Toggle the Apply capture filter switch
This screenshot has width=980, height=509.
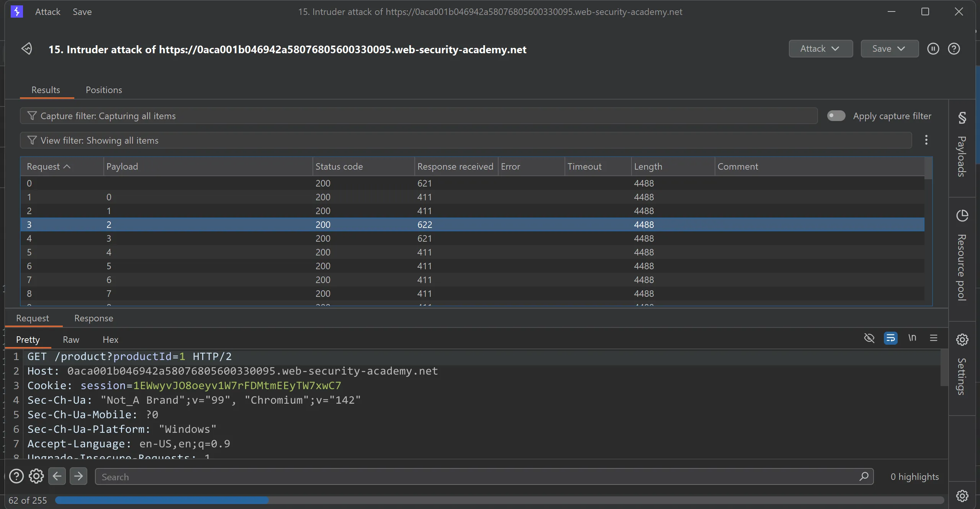[x=836, y=116]
